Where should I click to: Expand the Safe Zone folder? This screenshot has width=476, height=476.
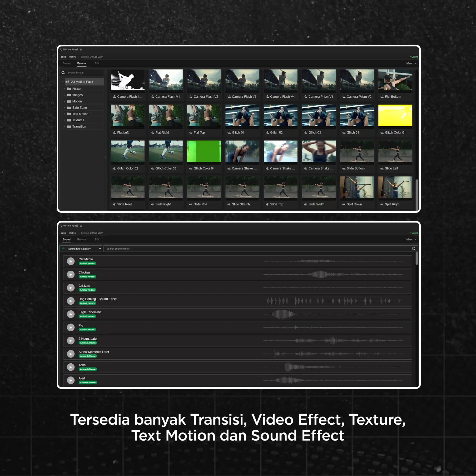click(x=64, y=107)
